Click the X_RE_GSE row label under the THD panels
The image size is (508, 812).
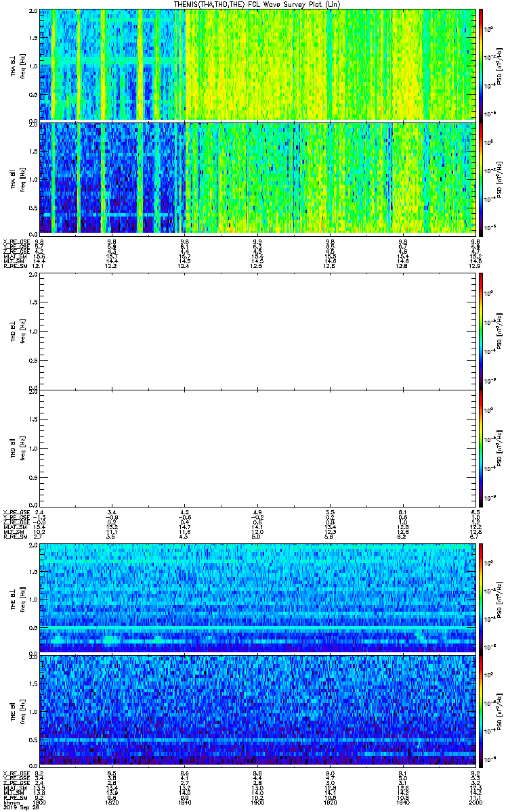15,512
